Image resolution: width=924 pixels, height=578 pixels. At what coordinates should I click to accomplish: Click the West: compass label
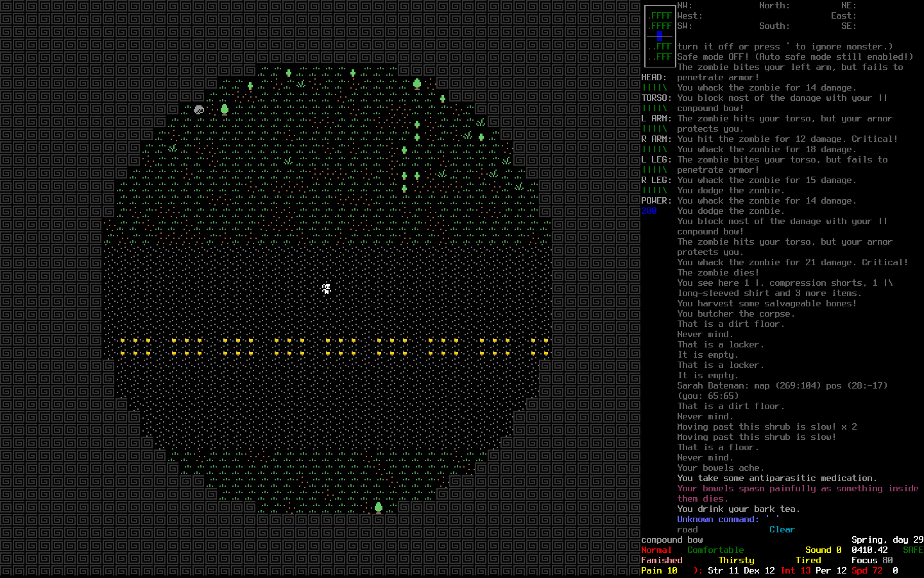pos(690,15)
